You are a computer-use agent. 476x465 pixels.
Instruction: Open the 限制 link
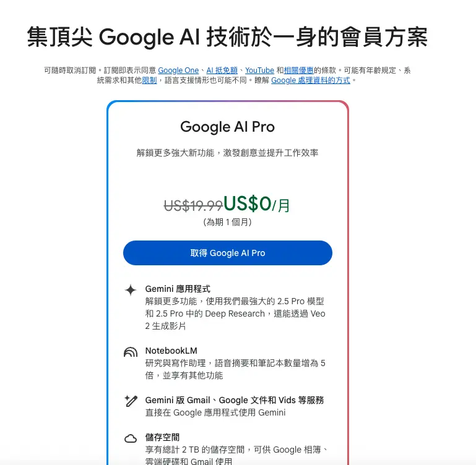149,80
